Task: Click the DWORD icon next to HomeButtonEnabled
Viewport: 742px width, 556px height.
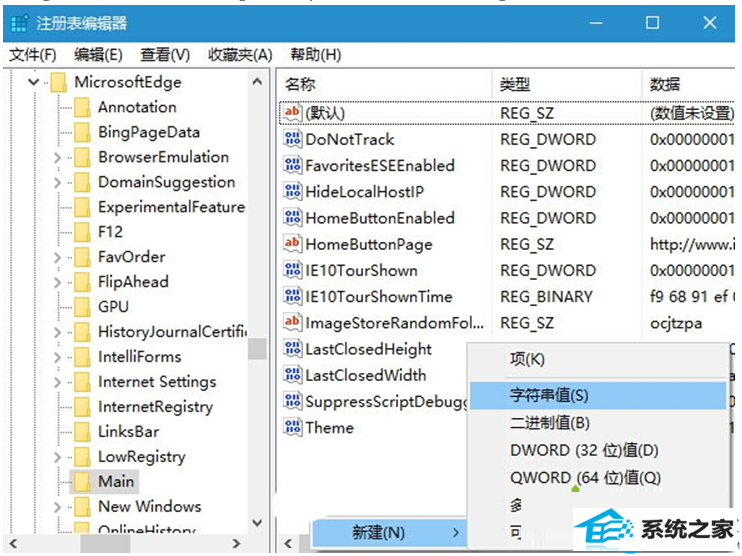Action: [292, 218]
